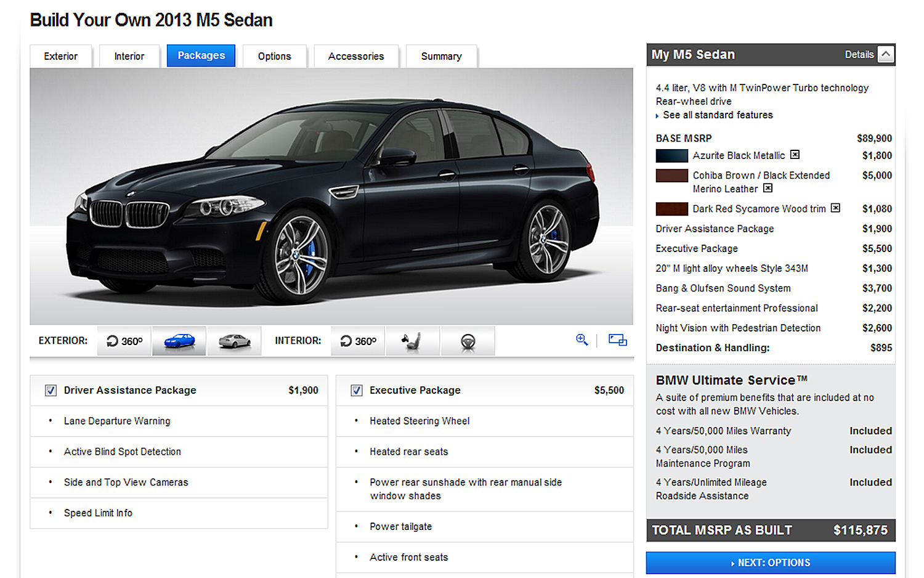The width and height of the screenshot is (924, 578).
Task: Click the main M5 sedan image
Action: [x=331, y=196]
